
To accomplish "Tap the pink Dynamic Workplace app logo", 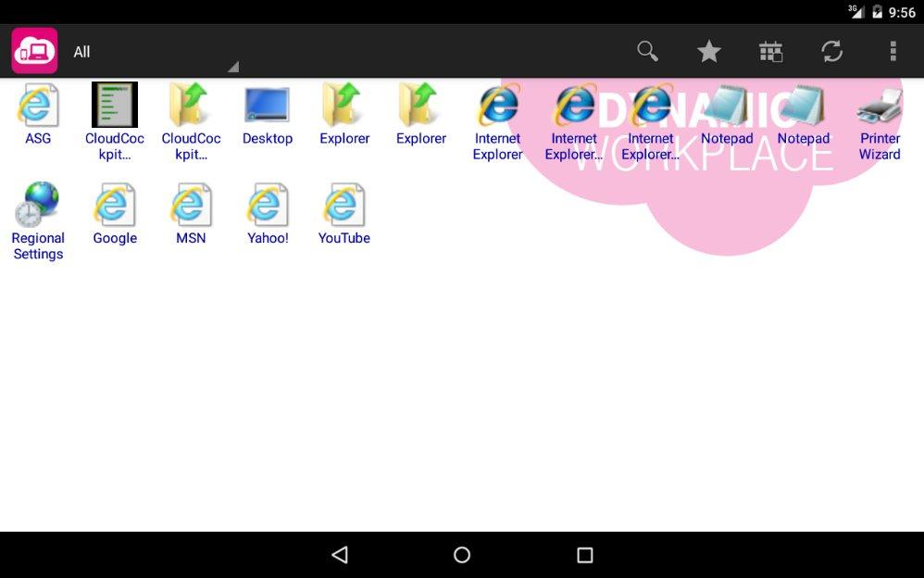I will (35, 51).
